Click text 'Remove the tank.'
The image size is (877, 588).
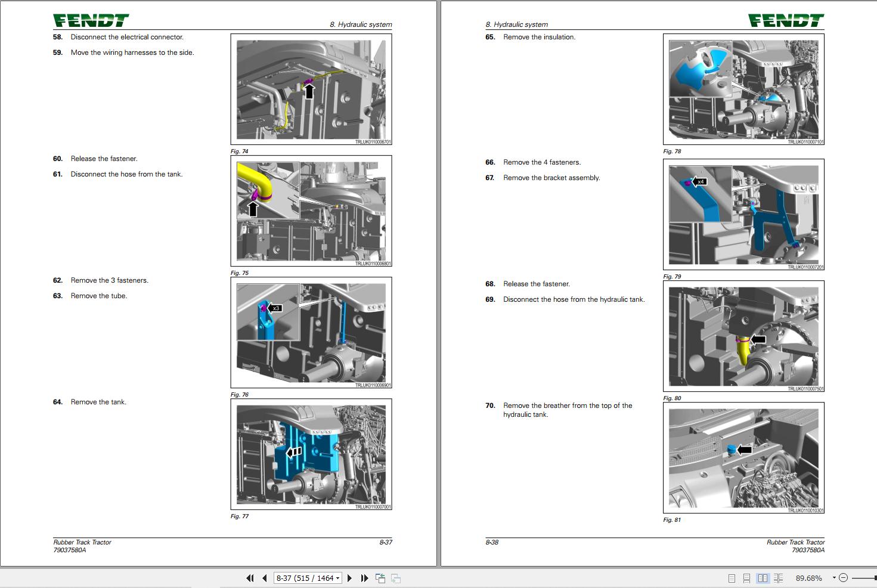click(x=98, y=402)
